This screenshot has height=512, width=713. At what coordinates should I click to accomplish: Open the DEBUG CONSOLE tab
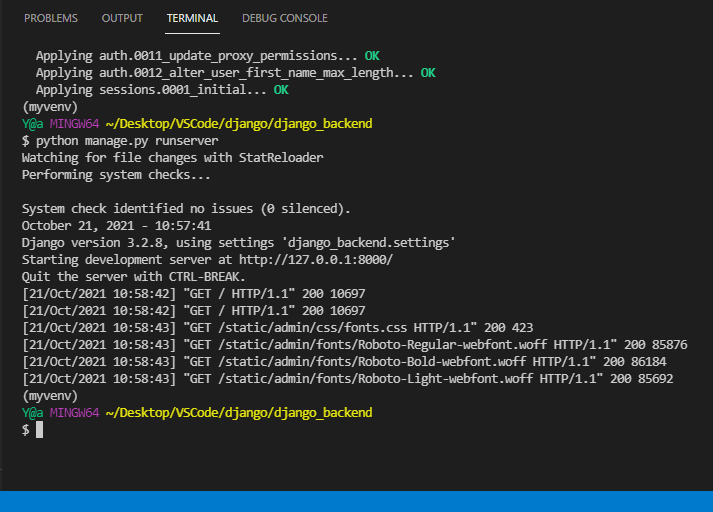click(x=285, y=18)
